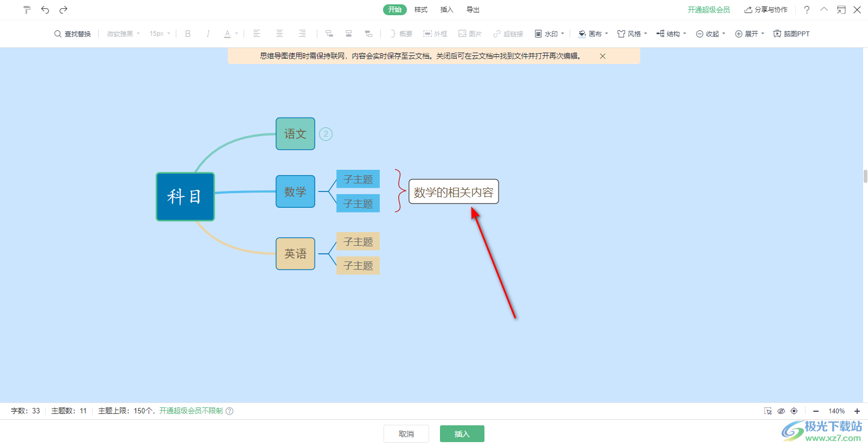Click the format painter icon

point(27,10)
